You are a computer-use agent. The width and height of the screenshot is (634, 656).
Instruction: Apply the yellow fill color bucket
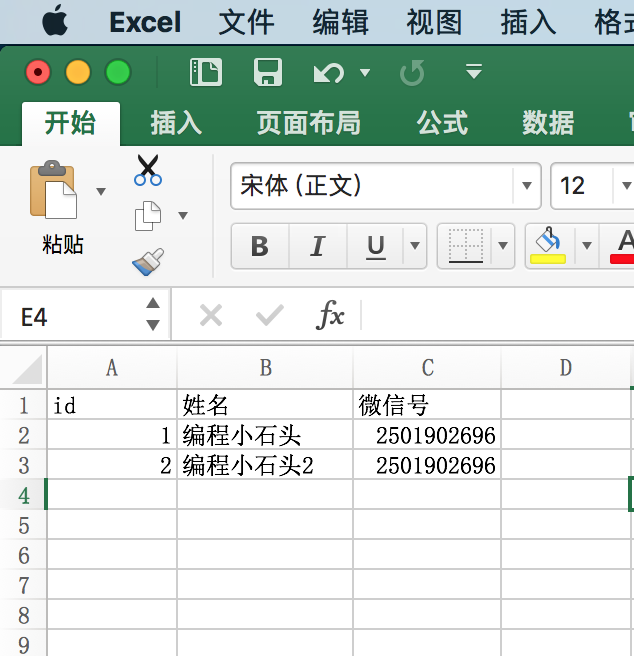(548, 246)
